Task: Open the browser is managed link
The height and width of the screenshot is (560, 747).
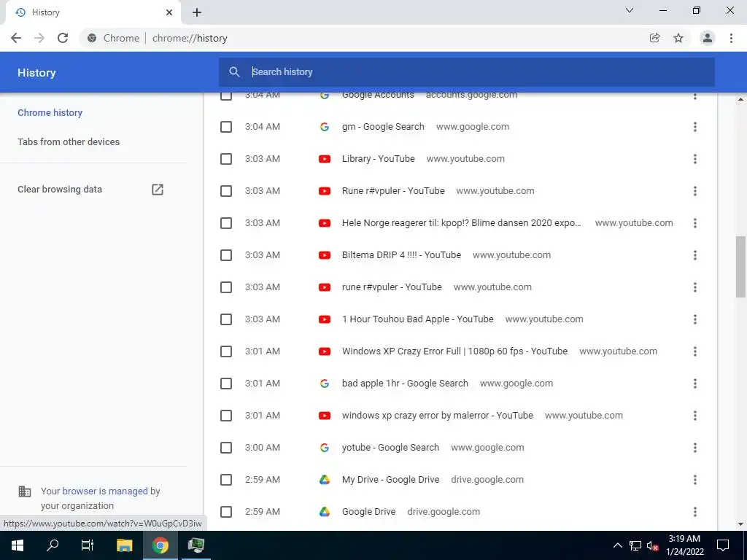Action: tap(105, 491)
